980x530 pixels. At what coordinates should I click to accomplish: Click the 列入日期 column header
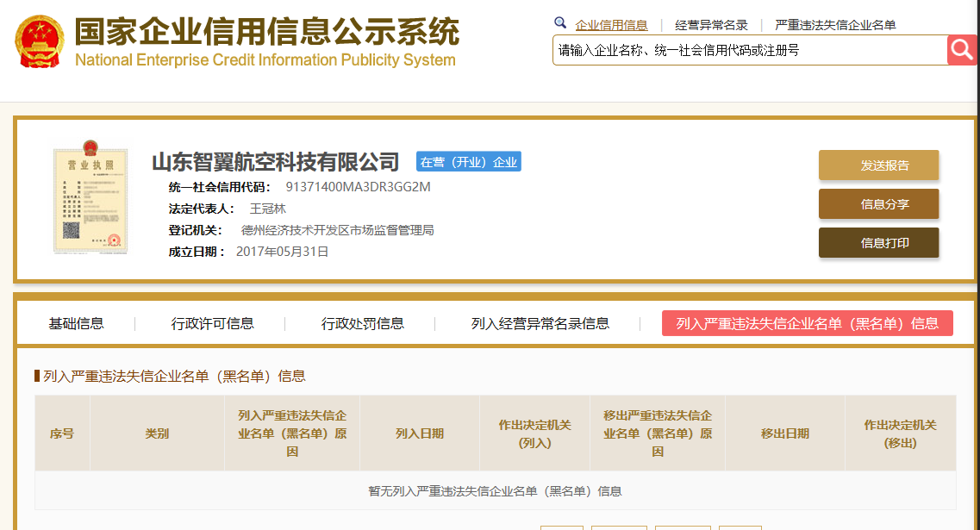pyautogui.click(x=420, y=433)
